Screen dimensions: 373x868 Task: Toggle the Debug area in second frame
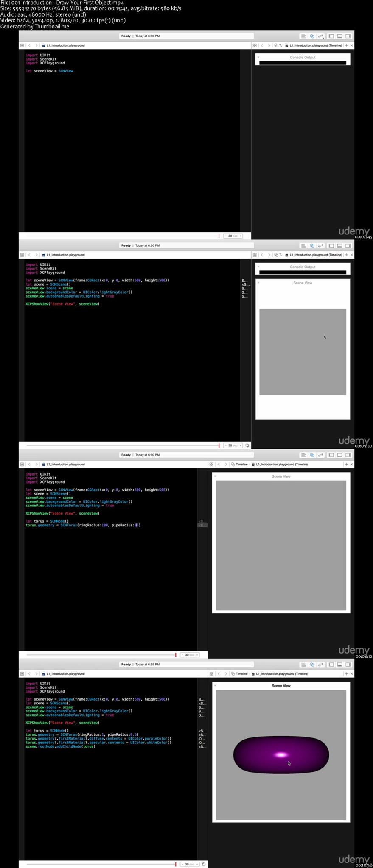pyautogui.click(x=339, y=246)
